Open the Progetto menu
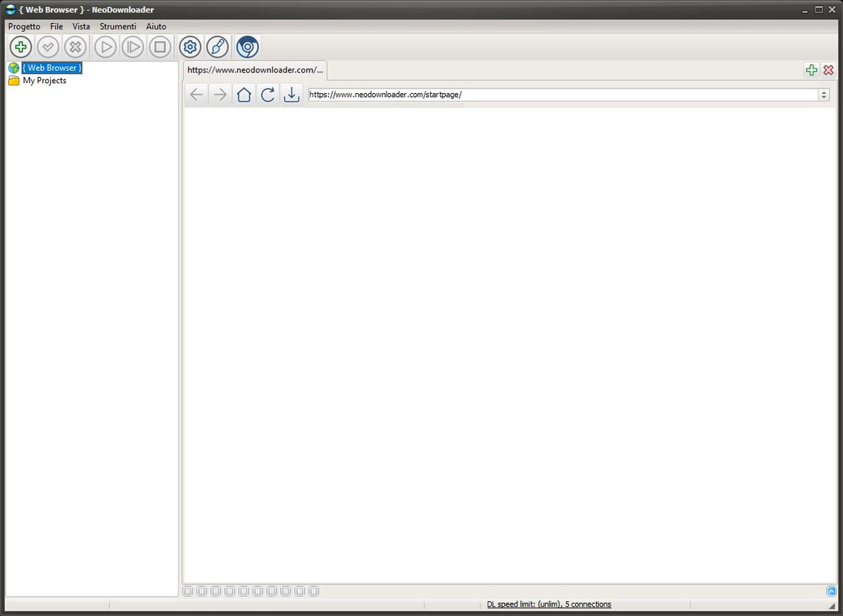The height and width of the screenshot is (616, 843). click(24, 26)
